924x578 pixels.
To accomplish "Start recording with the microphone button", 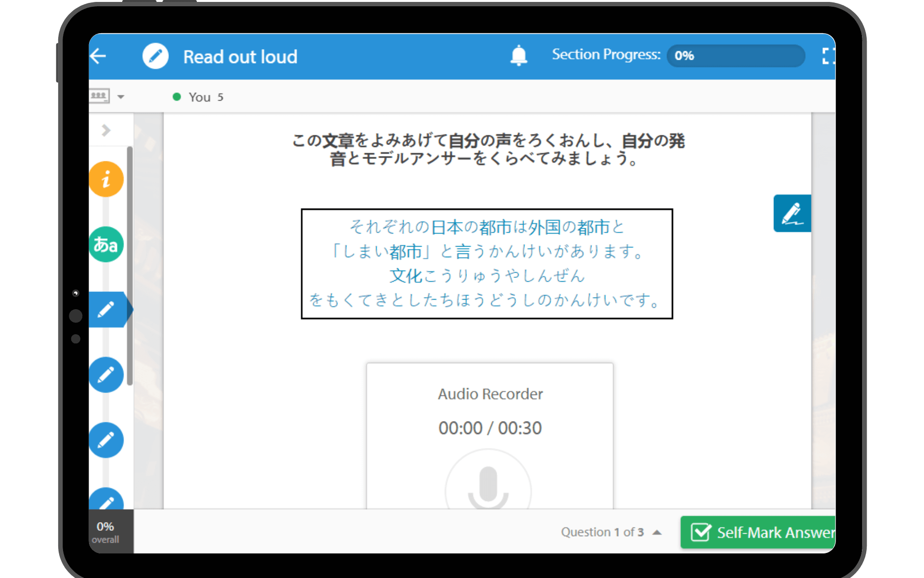I will 488,486.
